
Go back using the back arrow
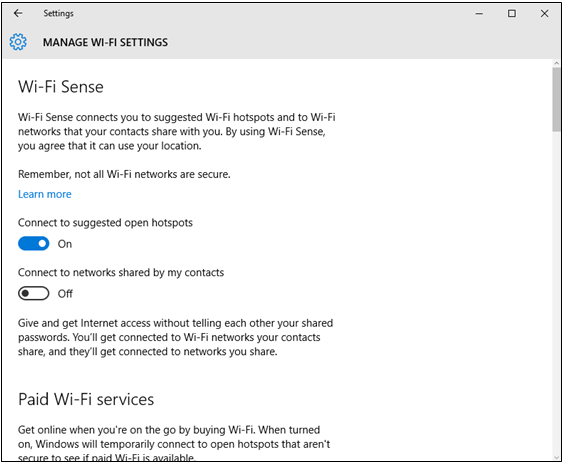point(18,13)
